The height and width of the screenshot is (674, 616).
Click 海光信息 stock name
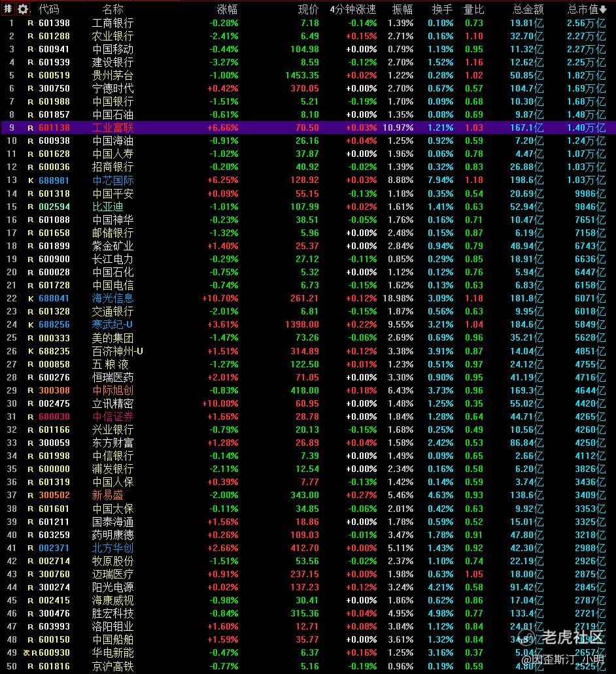[x=112, y=298]
